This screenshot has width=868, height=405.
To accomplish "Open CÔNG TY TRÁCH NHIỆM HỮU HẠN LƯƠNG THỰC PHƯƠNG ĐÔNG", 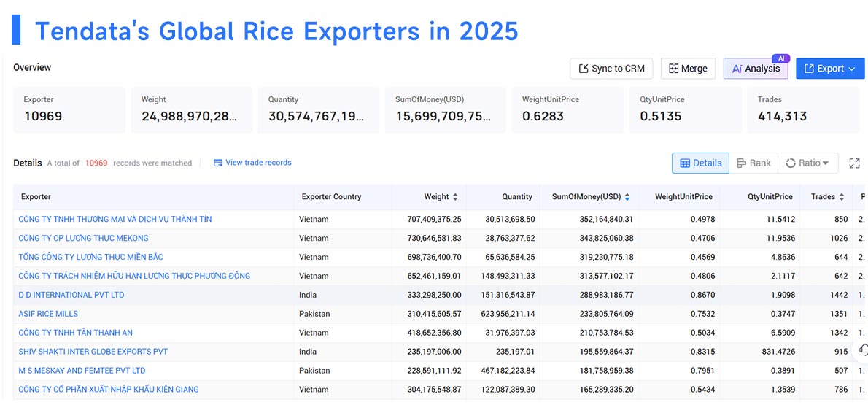I will tap(134, 276).
